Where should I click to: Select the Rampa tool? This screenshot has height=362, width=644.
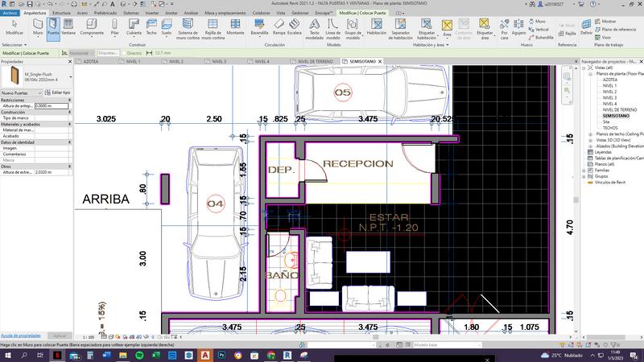(279, 27)
